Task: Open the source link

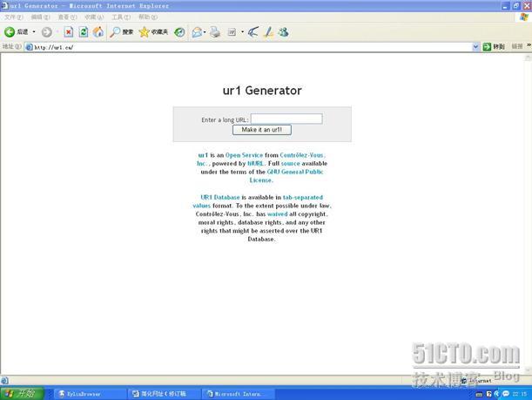Action: click(291, 164)
